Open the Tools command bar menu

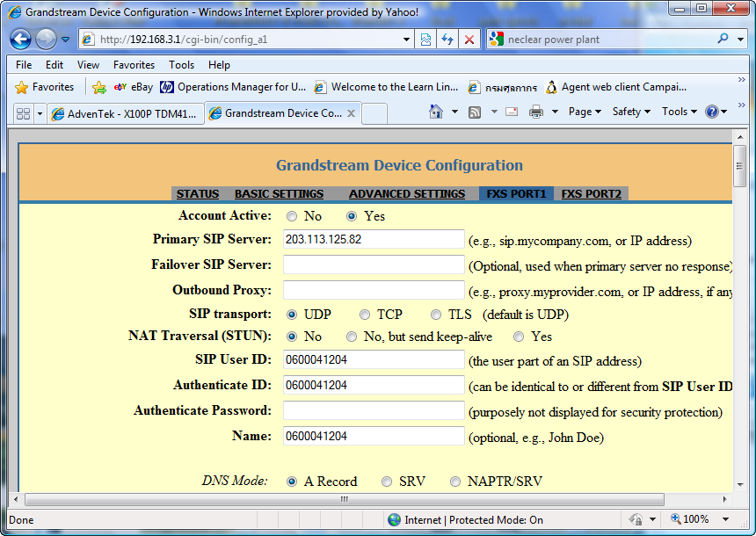(x=680, y=112)
